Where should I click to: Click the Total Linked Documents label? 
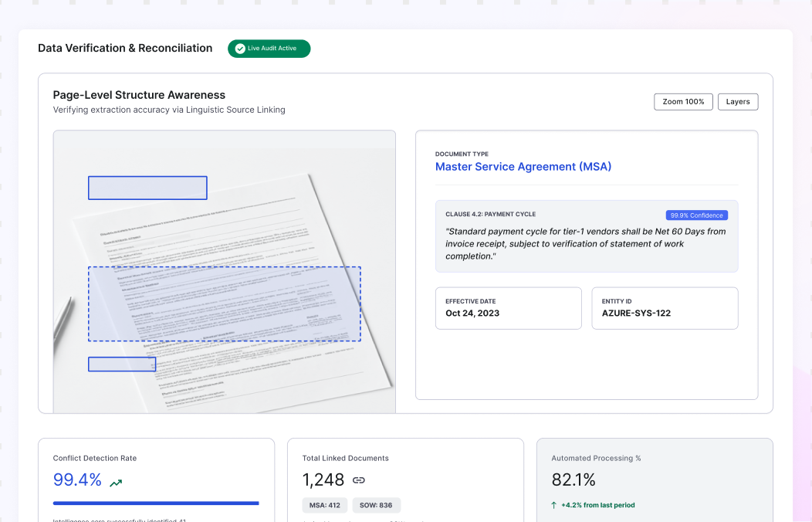(x=346, y=459)
